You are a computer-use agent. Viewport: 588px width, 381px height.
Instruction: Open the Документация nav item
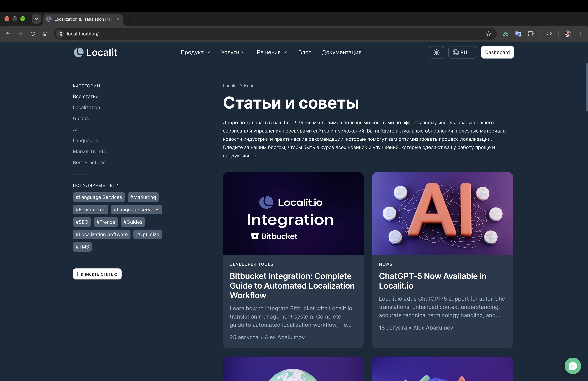tap(341, 52)
